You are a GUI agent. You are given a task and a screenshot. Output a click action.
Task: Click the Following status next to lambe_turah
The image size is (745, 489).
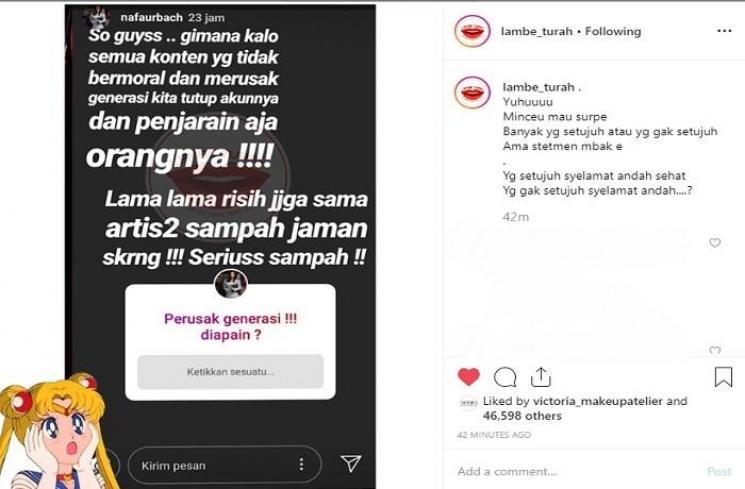click(613, 31)
